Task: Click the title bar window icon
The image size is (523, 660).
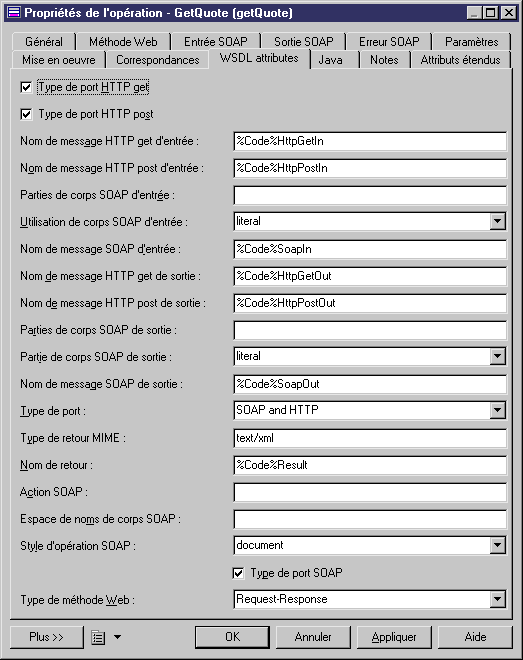Action: [14, 13]
